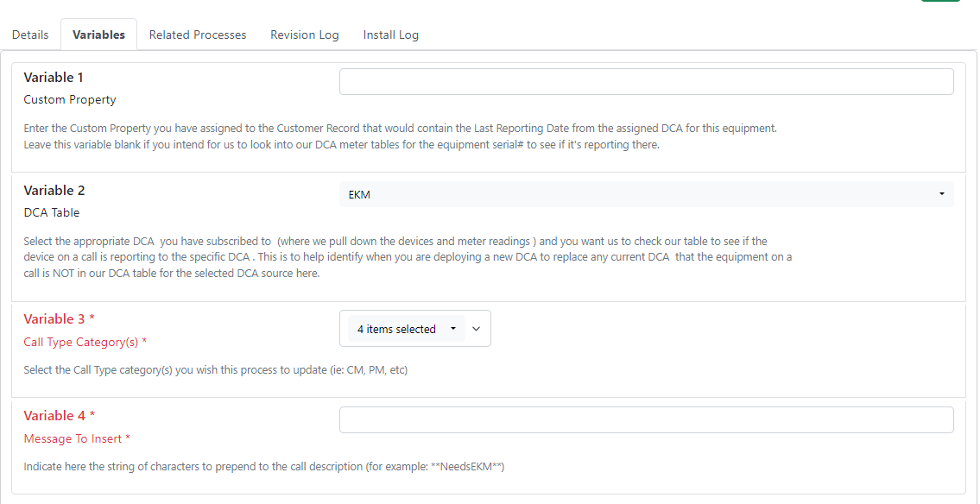
Task: Click the outer chevron beside the multiselect
Action: tap(476, 328)
